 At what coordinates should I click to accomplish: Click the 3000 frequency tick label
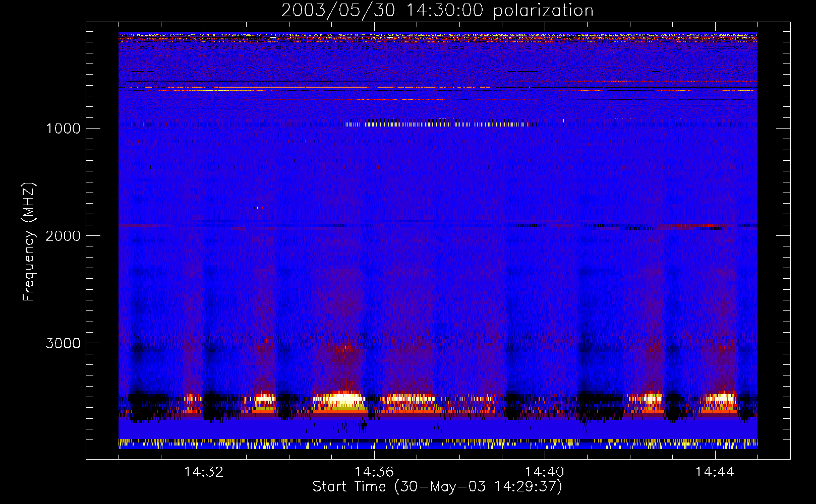(x=63, y=343)
